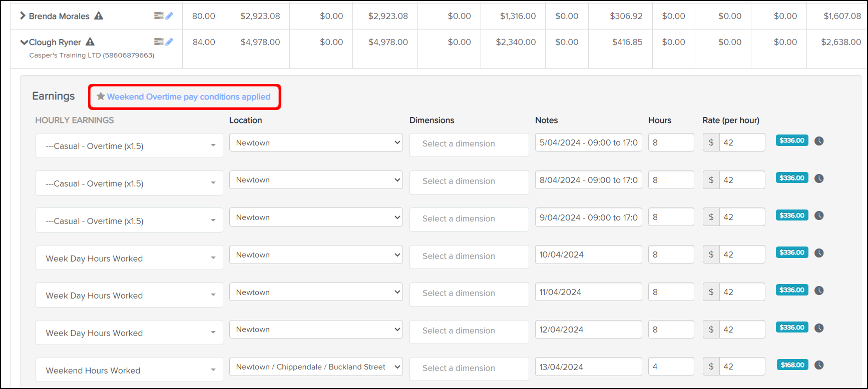This screenshot has height=389, width=868.
Task: Open the Newtown / Chippendale / Buckland Street location dropdown
Action: coord(316,367)
